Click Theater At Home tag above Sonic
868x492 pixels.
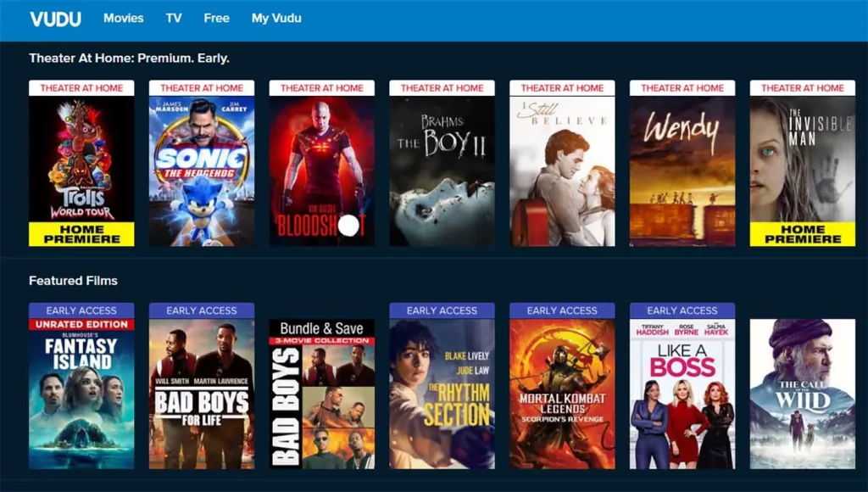tap(202, 88)
